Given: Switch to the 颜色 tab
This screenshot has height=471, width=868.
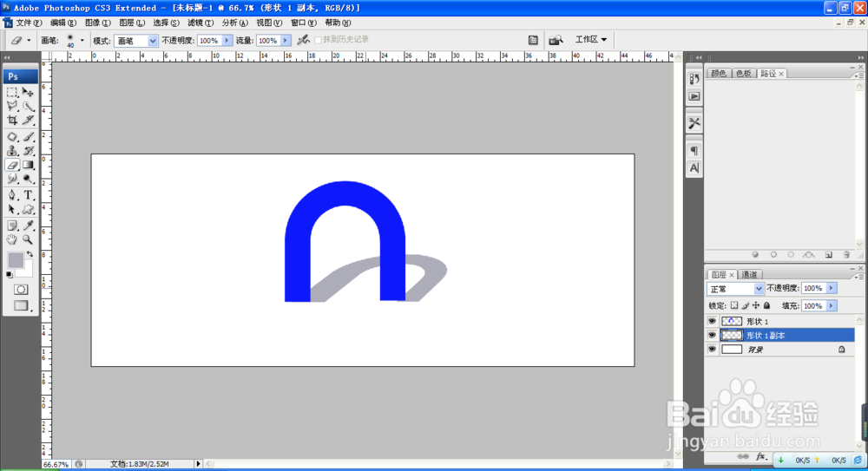Looking at the screenshot, I should [719, 74].
